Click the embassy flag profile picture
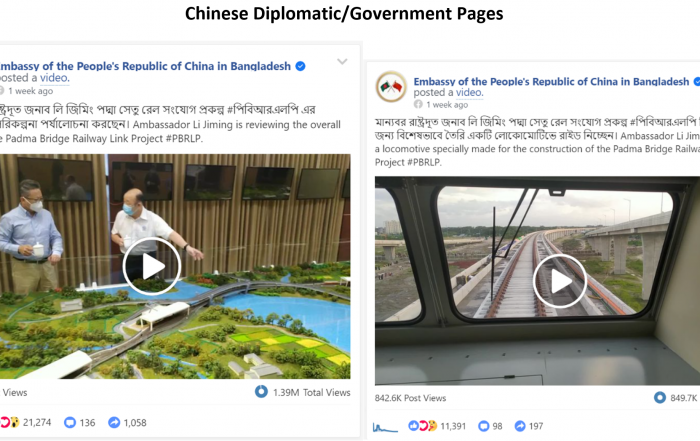This screenshot has width=700, height=441. pos(391,87)
